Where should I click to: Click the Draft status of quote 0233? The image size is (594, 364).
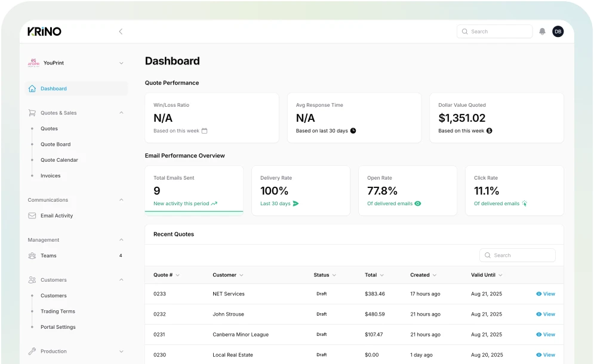coord(322,294)
